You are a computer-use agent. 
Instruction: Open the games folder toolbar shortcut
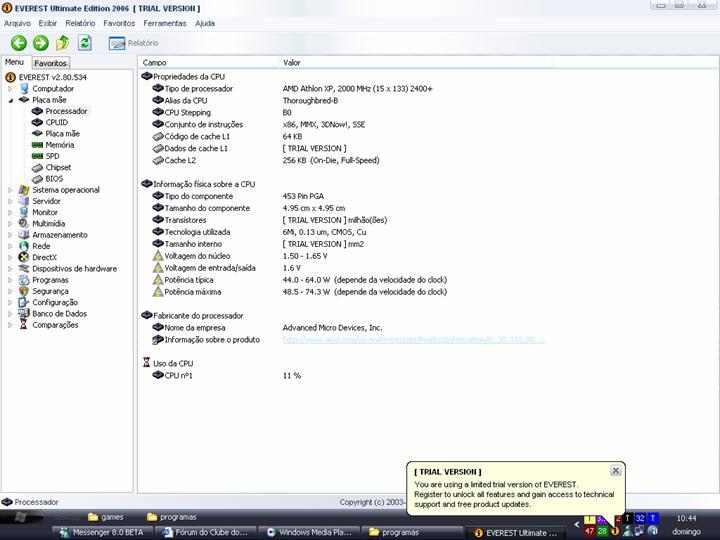106,517
